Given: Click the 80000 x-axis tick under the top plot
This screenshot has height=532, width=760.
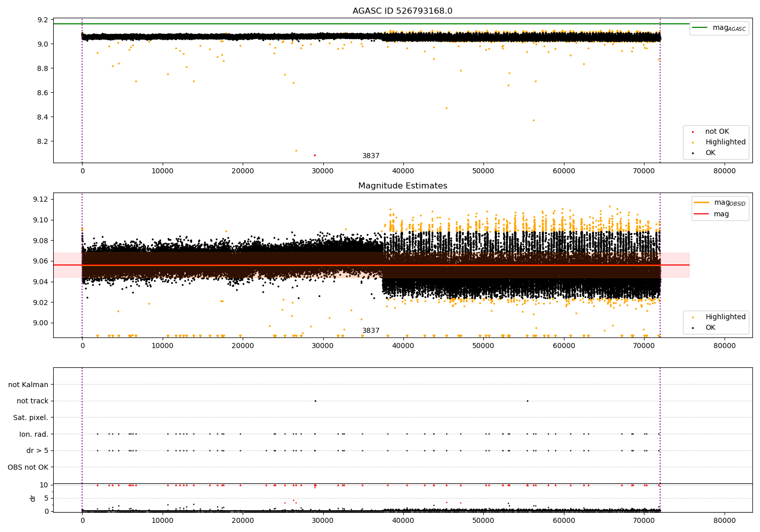Looking at the screenshot, I should pyautogui.click(x=724, y=171).
